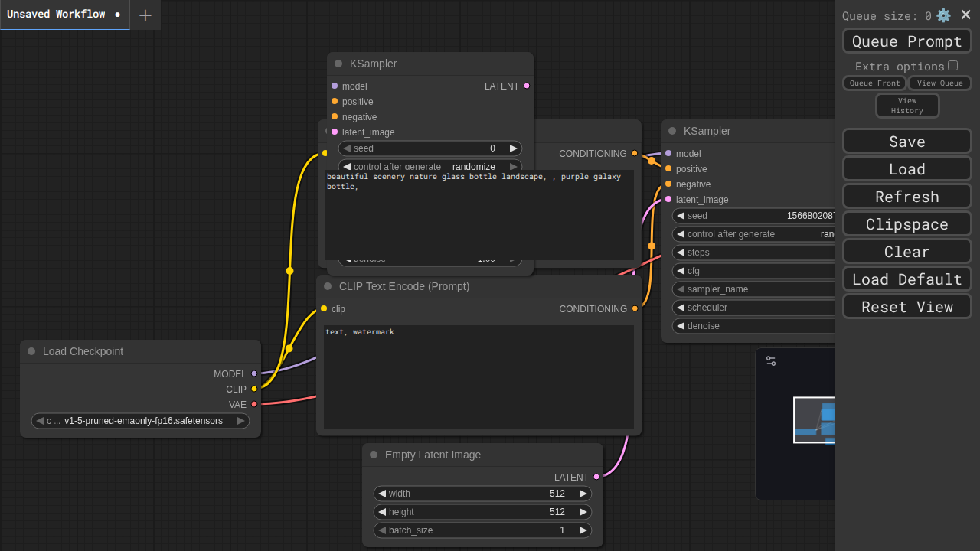Image resolution: width=980 pixels, height=551 pixels.
Task: Select the Unsaved Workflow tab
Action: click(56, 15)
